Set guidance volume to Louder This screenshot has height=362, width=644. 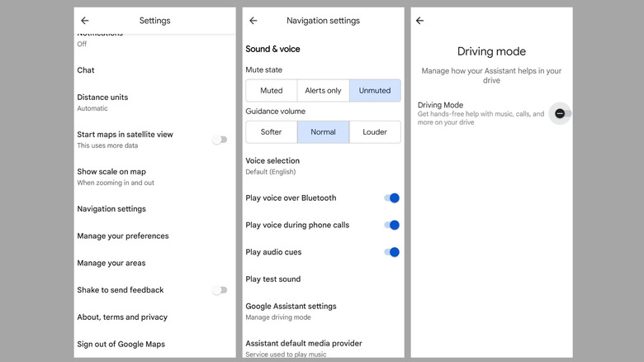[375, 132]
